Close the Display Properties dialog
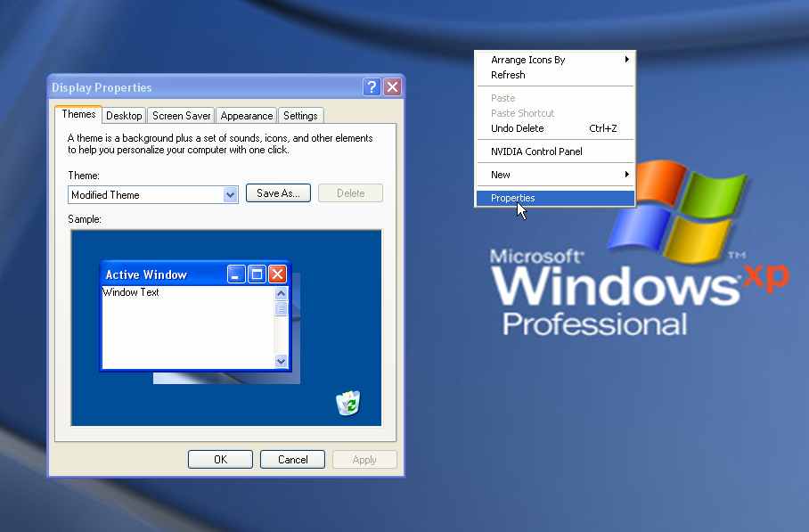The height and width of the screenshot is (532, 809). (393, 87)
